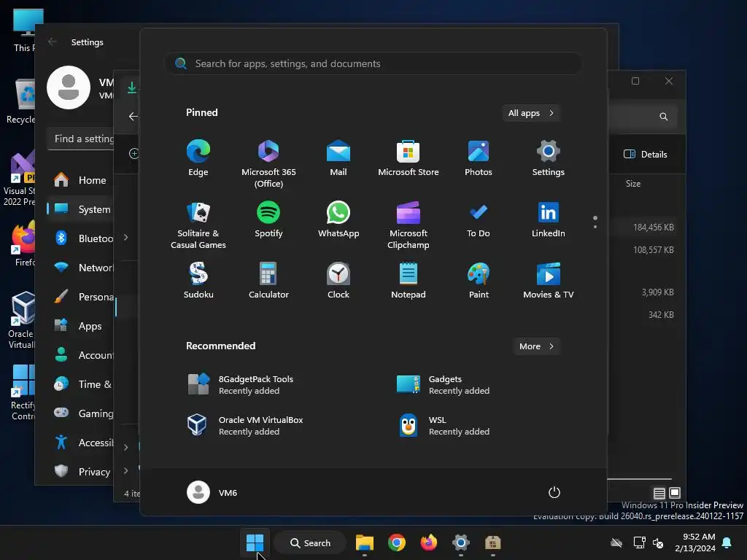Switch Explorer to large thumbnails view
This screenshot has height=560, width=747.
pyautogui.click(x=675, y=493)
